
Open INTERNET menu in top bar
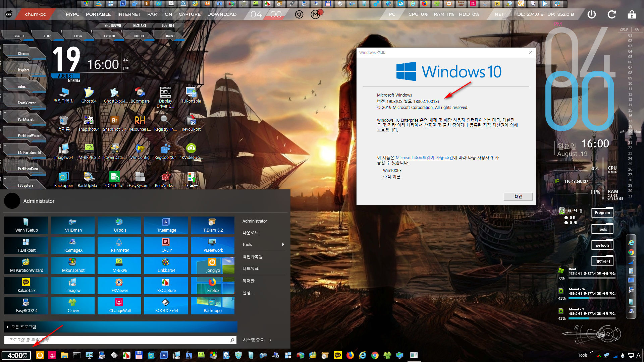(x=129, y=14)
